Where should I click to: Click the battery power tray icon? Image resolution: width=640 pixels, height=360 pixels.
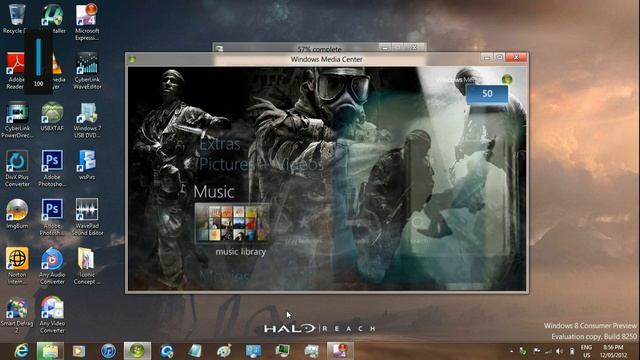(572, 351)
